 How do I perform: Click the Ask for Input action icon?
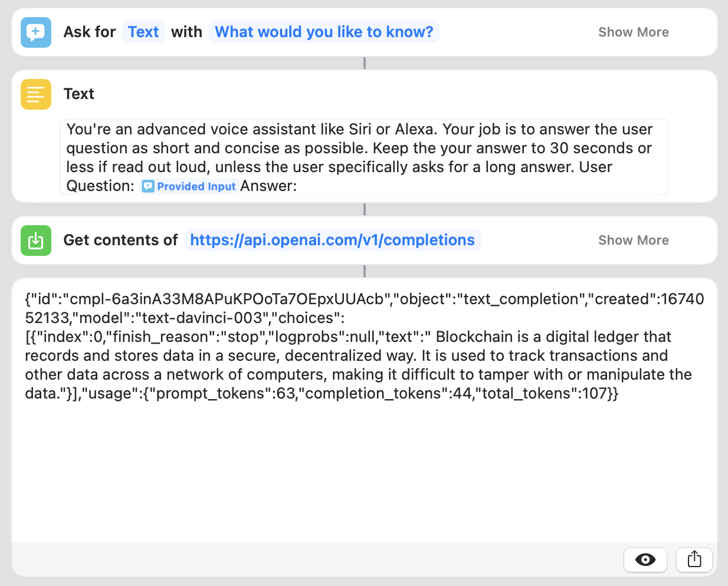[36, 32]
